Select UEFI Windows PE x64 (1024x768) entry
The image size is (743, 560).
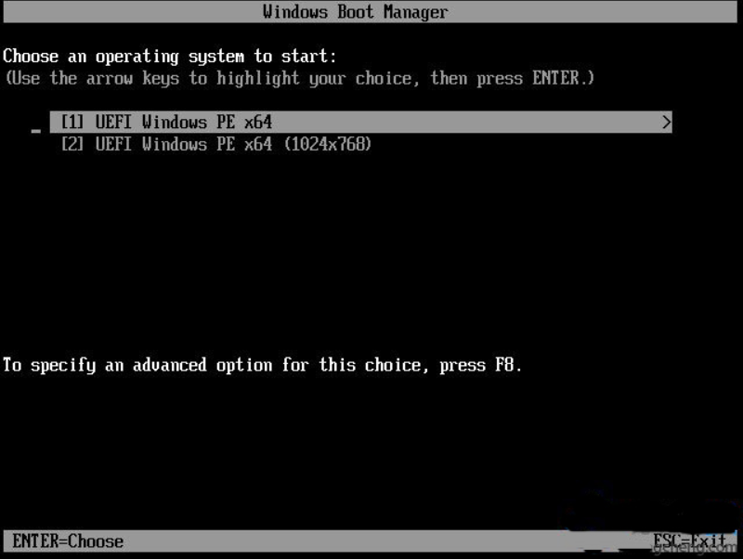pos(216,144)
